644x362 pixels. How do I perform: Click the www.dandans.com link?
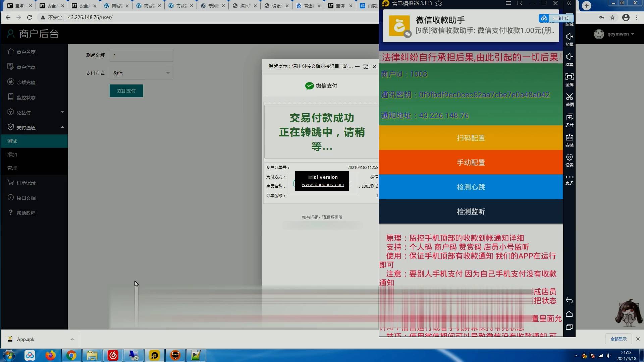click(x=323, y=184)
